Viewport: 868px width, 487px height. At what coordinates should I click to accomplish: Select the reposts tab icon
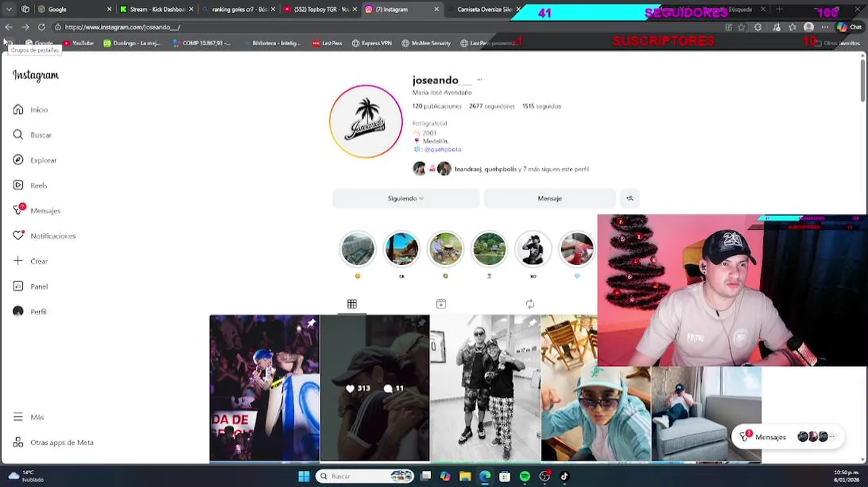pos(530,304)
